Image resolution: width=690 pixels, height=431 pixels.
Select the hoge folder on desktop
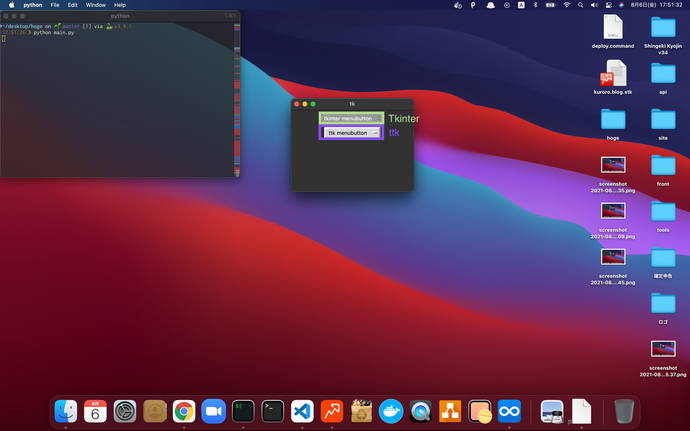tap(613, 119)
